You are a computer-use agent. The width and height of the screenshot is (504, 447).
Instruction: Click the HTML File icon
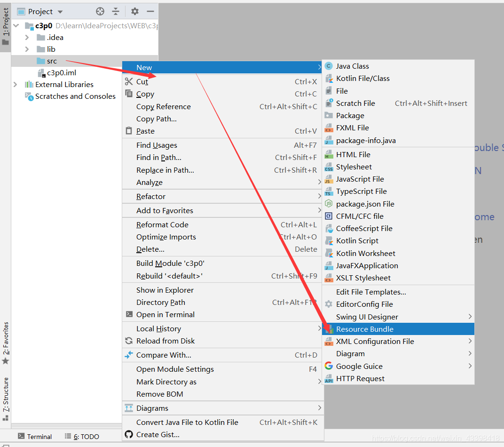[x=329, y=155]
